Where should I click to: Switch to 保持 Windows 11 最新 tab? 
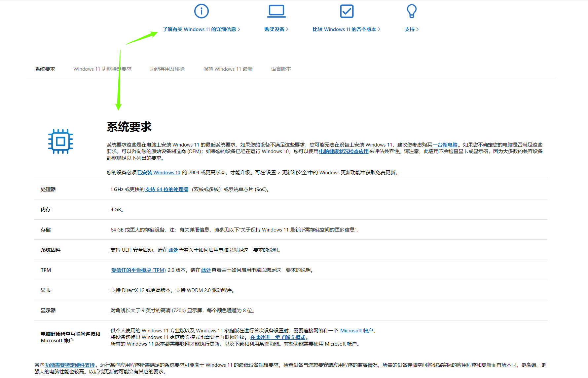(228, 69)
